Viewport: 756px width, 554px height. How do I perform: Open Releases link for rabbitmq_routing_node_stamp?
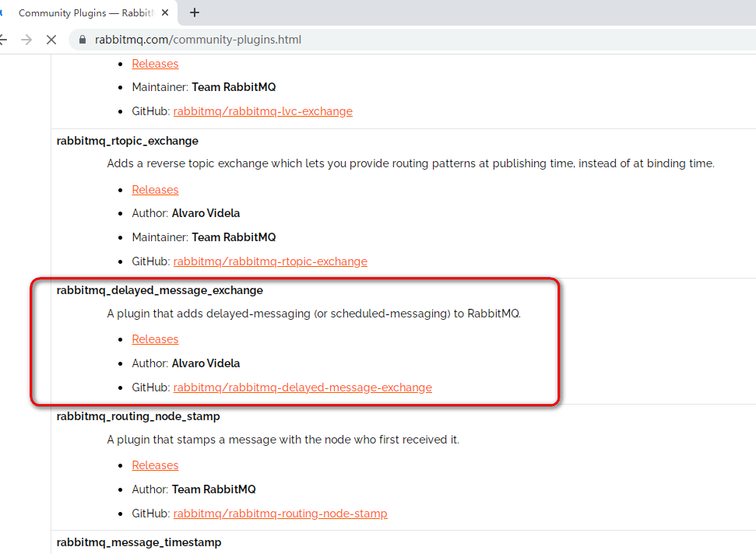click(155, 465)
